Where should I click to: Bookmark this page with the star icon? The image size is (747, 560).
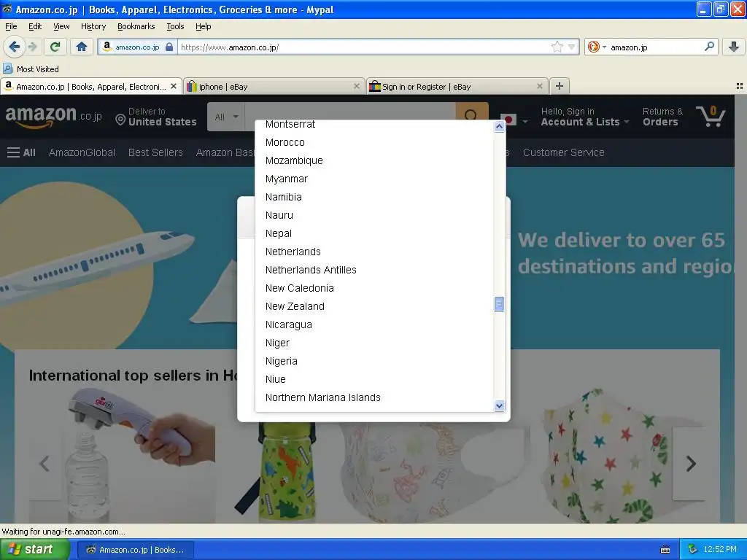557,47
